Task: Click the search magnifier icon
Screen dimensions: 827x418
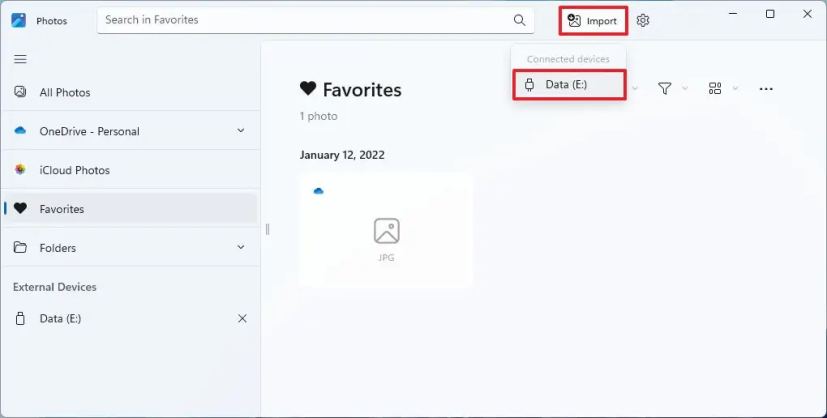Action: pos(519,20)
